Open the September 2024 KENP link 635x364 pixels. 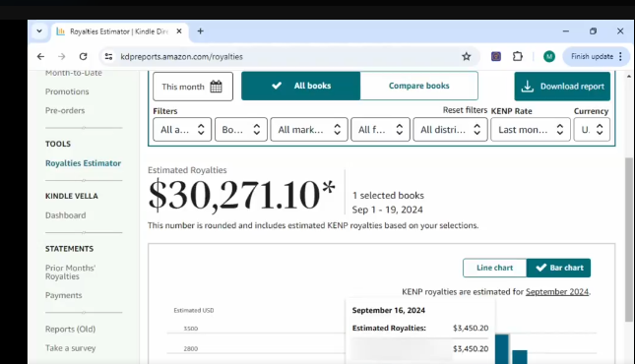(x=557, y=292)
